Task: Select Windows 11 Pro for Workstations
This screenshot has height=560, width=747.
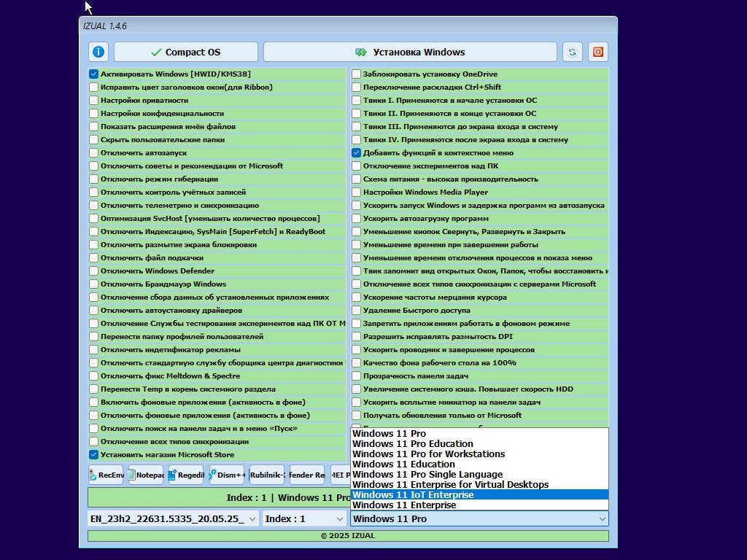Action: coord(479,454)
